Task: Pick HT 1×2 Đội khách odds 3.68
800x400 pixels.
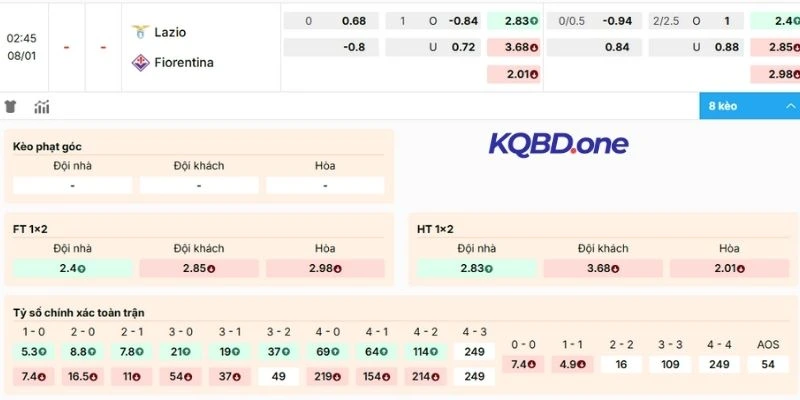Action: [603, 268]
